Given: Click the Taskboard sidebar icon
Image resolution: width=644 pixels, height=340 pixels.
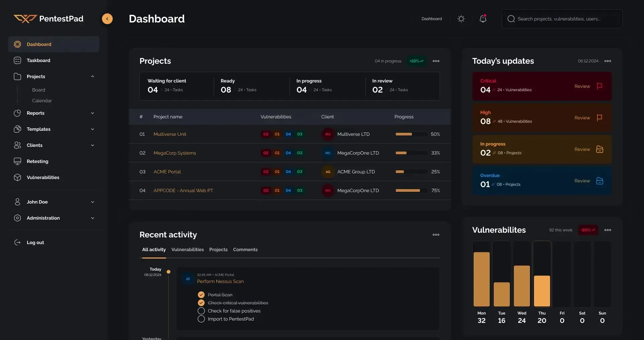Looking at the screenshot, I should tap(17, 60).
